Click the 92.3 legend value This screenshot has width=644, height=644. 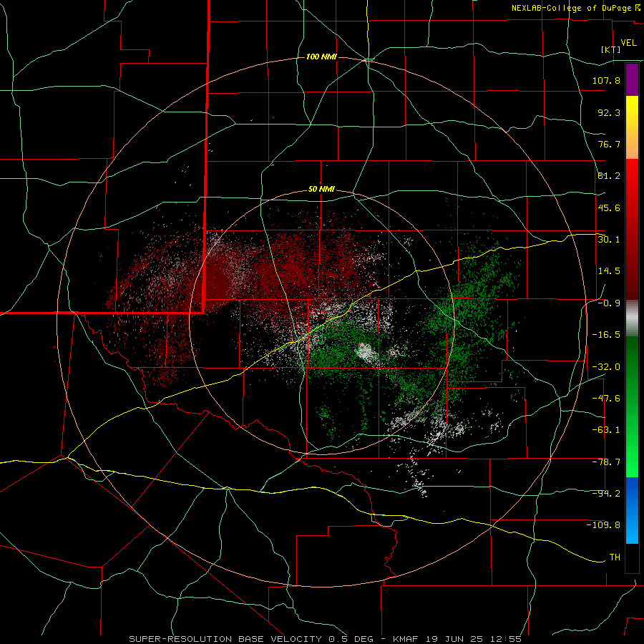(609, 112)
